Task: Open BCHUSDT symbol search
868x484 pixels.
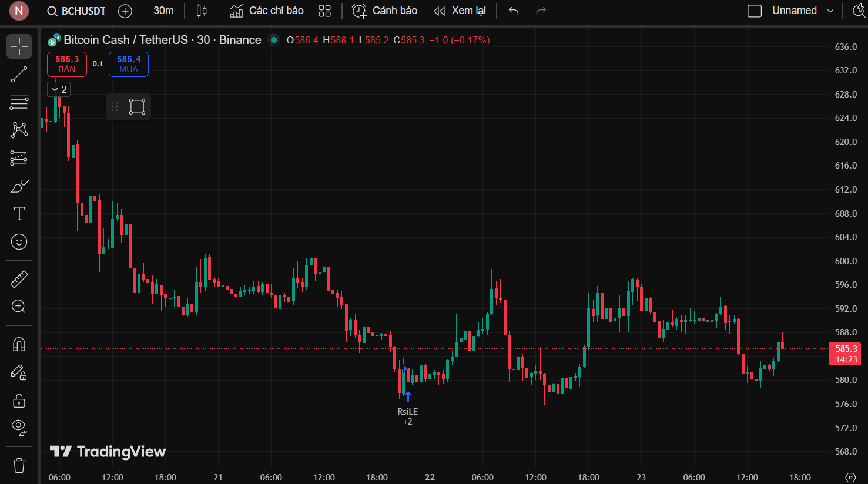Action: coord(76,11)
